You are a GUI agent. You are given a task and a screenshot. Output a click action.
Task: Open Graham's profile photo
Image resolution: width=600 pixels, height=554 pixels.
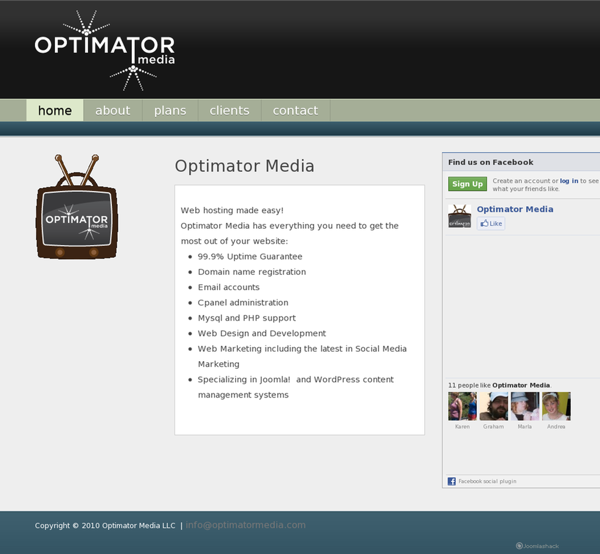[494, 406]
